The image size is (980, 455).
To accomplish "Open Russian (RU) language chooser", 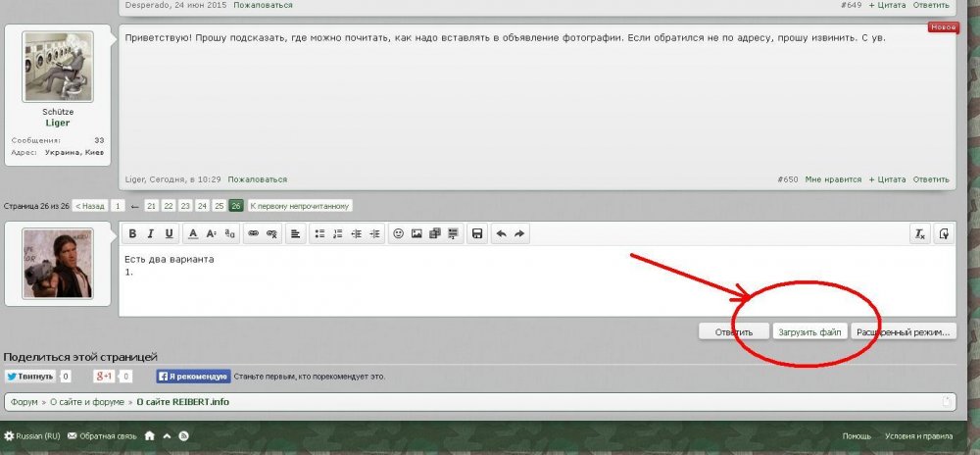I will tap(32, 436).
